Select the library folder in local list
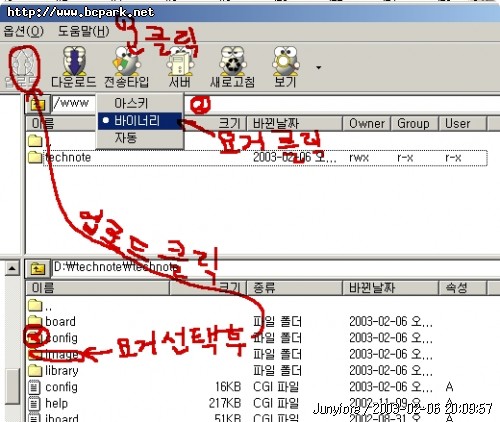The width and height of the screenshot is (500, 422). pyautogui.click(x=53, y=371)
